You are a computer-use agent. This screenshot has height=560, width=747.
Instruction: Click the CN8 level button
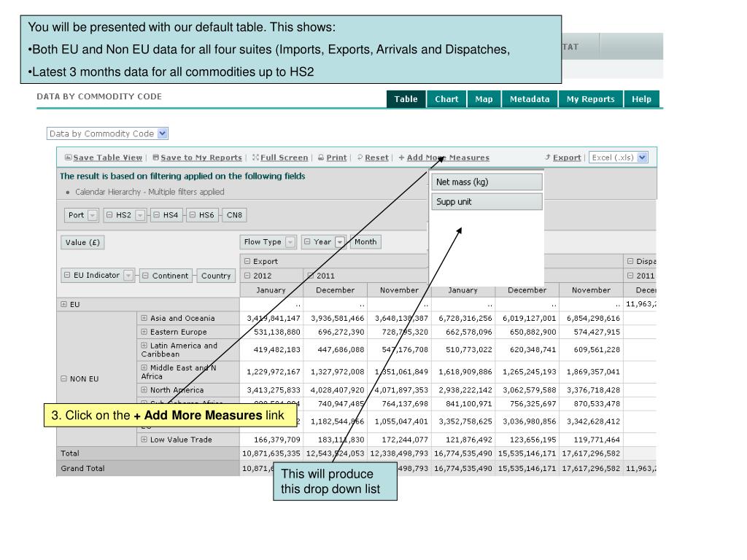pyautogui.click(x=234, y=215)
